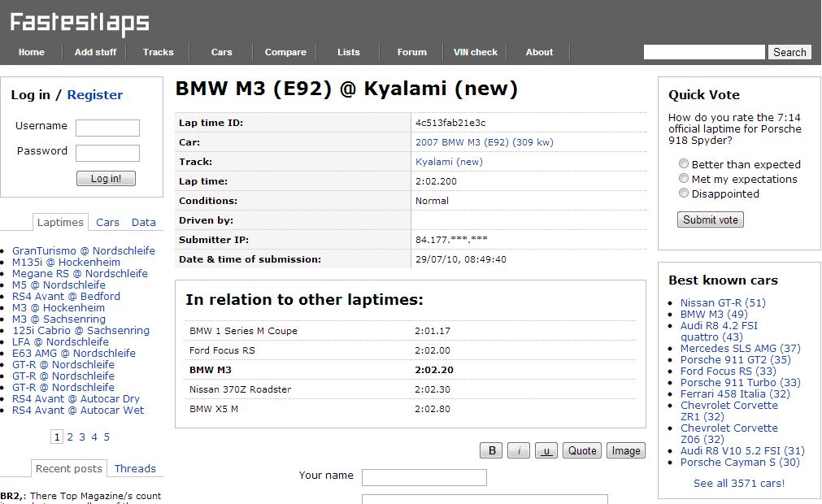
Task: Apply underline formatting with the u icon
Action: pyautogui.click(x=546, y=450)
